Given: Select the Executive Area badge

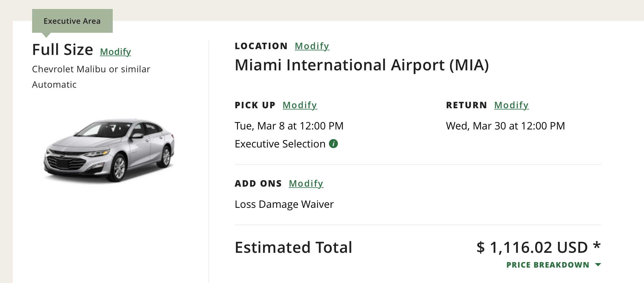Looking at the screenshot, I should pyautogui.click(x=72, y=21).
